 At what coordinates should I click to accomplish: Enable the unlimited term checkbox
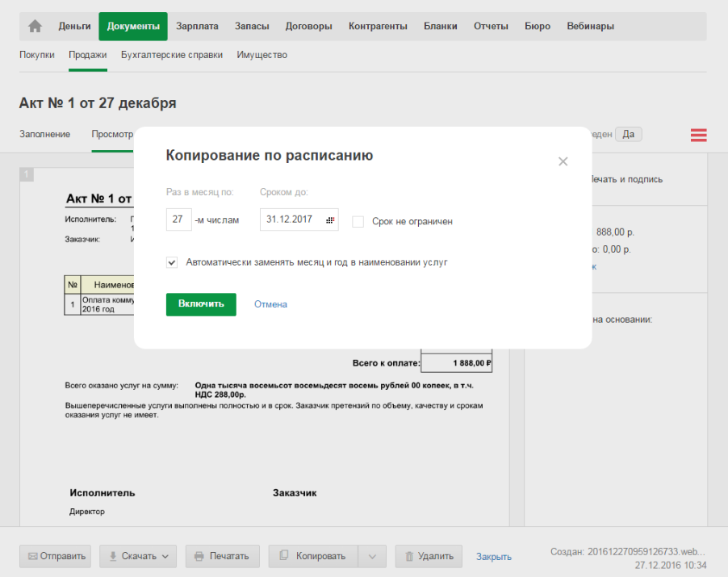[x=358, y=221]
